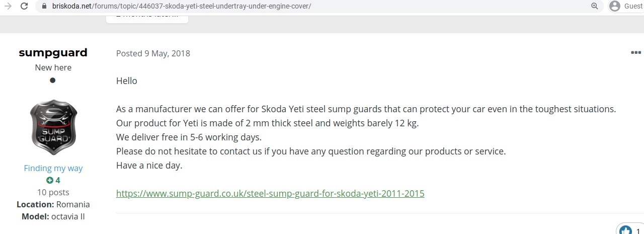Click the green plus reputation icon
This screenshot has height=234, width=644.
pos(50,180)
